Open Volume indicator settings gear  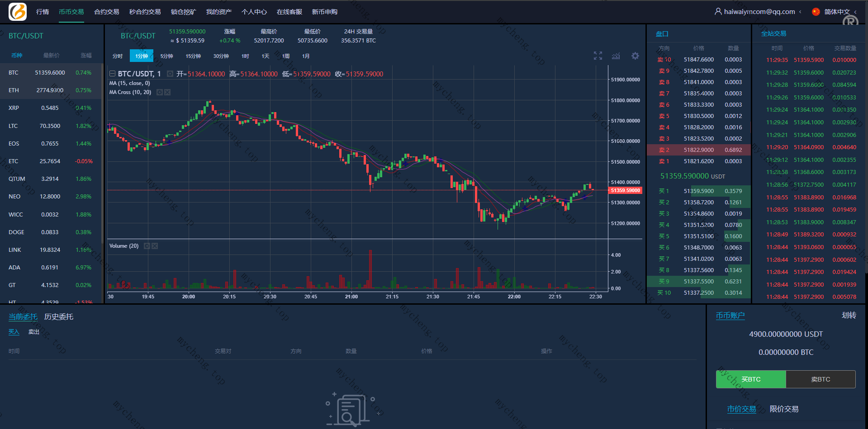point(147,246)
